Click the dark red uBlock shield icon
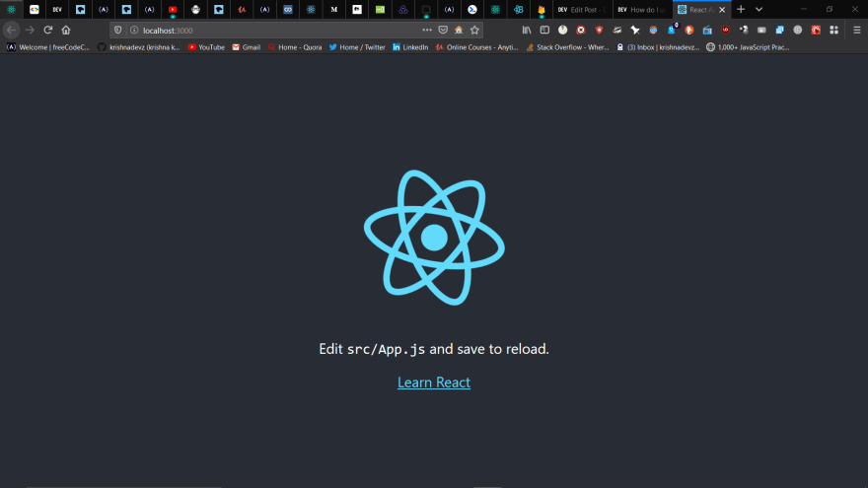 coord(725,30)
